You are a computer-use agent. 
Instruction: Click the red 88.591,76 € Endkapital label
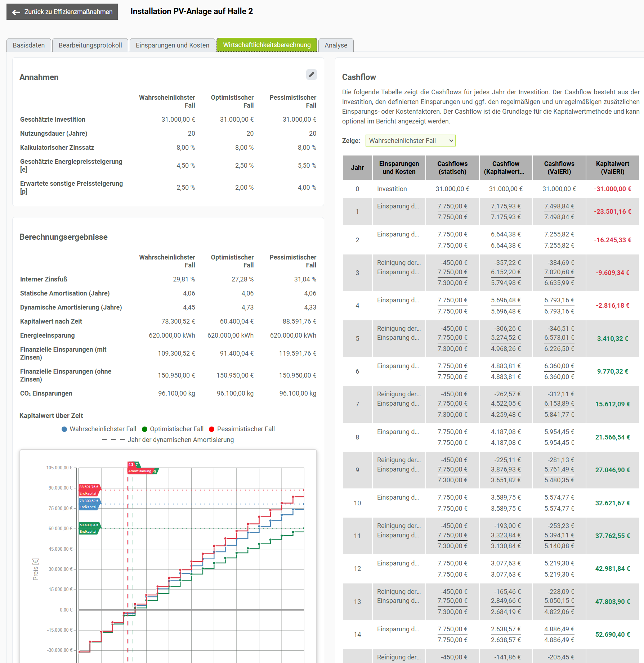pyautogui.click(x=90, y=490)
